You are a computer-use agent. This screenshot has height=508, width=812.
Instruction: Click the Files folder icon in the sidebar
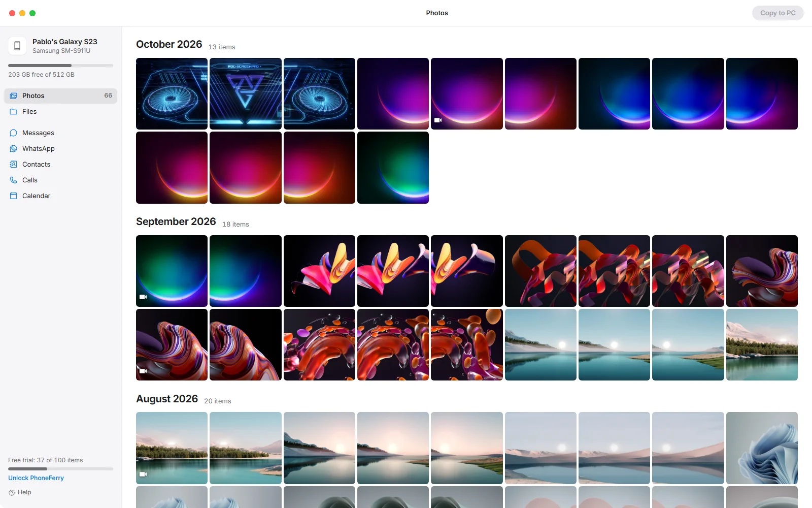14,112
